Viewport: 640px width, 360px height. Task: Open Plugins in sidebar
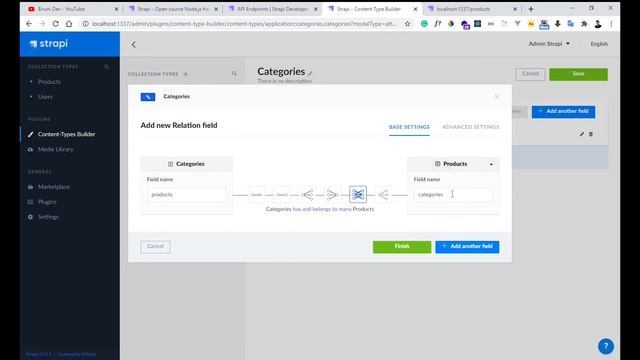tap(47, 202)
